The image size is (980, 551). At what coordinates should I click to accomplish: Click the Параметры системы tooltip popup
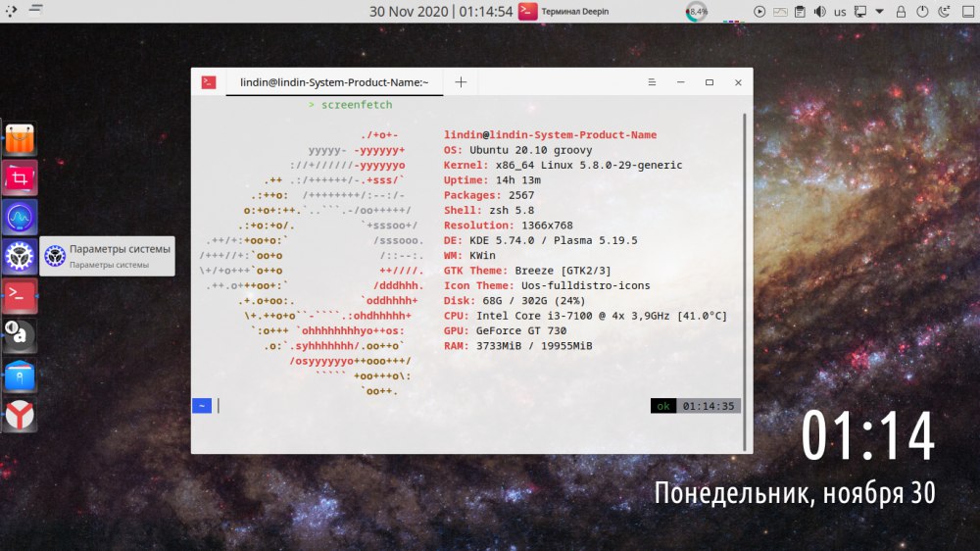click(108, 256)
